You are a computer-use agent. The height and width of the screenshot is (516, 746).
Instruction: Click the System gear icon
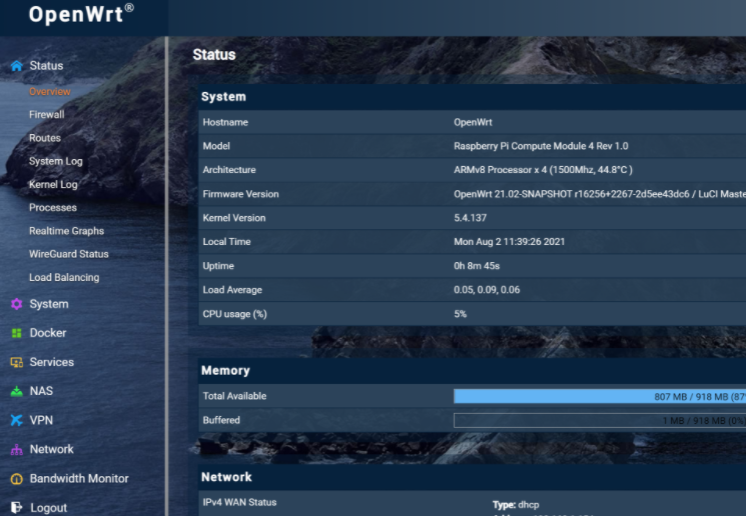coord(16,304)
